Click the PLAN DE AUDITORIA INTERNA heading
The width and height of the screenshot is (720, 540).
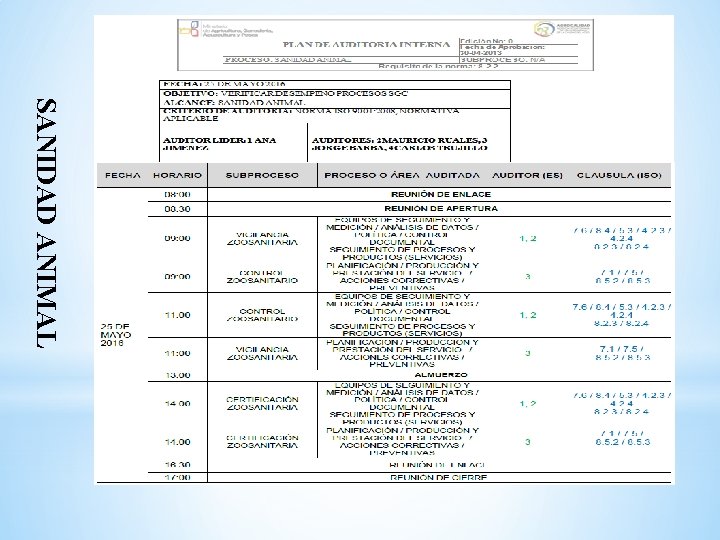(x=366, y=45)
